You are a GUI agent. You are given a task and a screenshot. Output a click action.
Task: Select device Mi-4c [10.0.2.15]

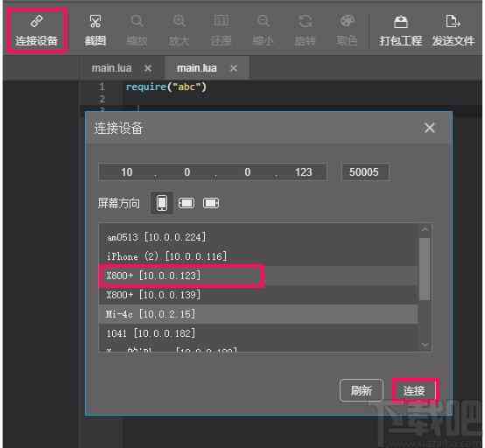(258, 314)
